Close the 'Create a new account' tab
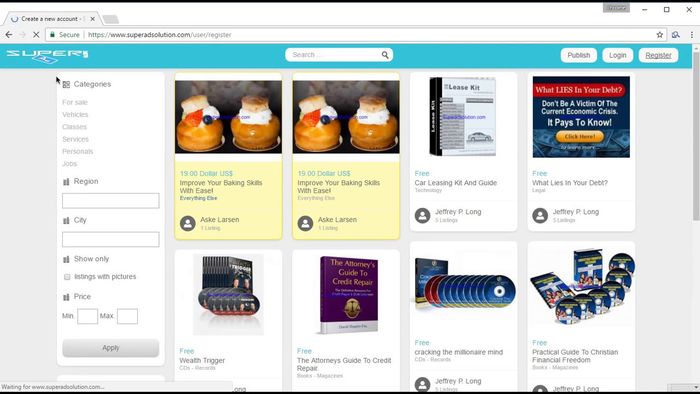Screen dimensions: 700x394 [x=92, y=19]
